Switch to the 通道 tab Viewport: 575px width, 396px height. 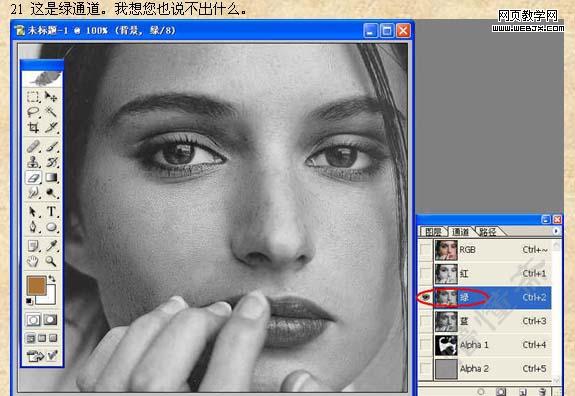(x=460, y=232)
